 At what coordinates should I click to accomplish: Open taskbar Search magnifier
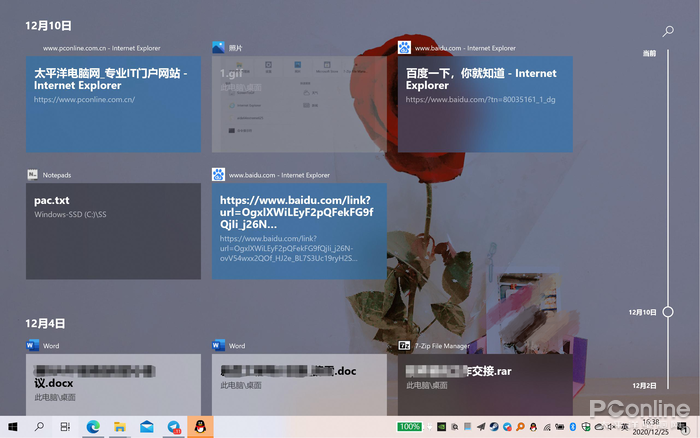point(39,427)
